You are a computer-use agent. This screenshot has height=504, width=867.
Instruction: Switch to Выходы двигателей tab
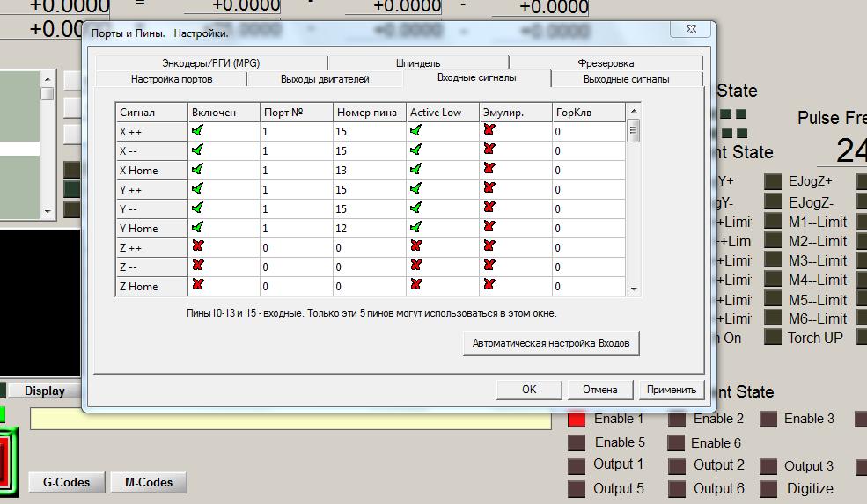(x=325, y=79)
